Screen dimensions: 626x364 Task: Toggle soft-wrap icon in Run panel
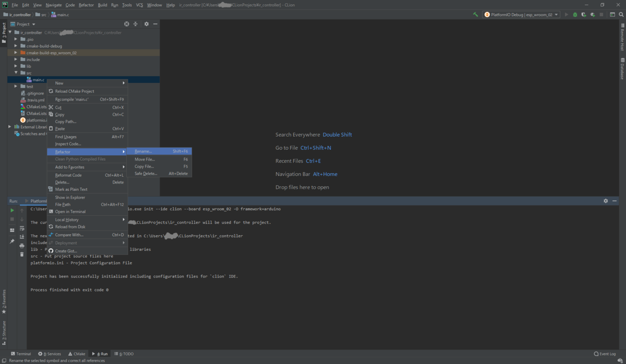tap(22, 228)
